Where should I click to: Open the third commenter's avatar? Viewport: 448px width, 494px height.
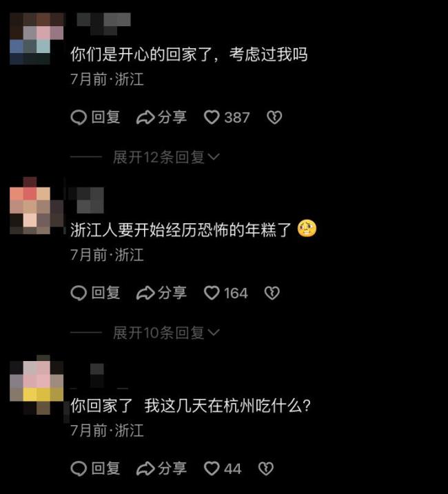(37, 384)
